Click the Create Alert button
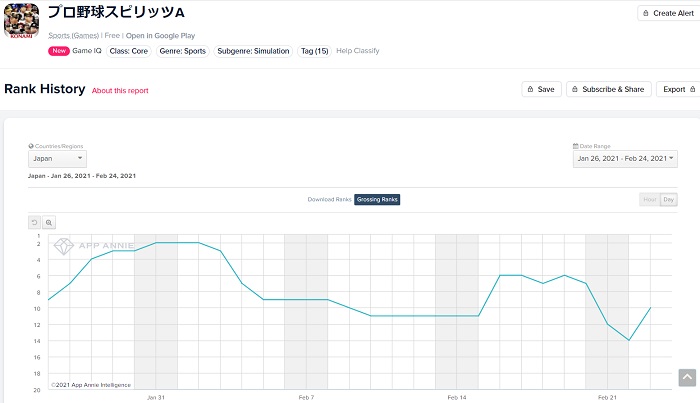The height and width of the screenshot is (403, 700). point(668,13)
